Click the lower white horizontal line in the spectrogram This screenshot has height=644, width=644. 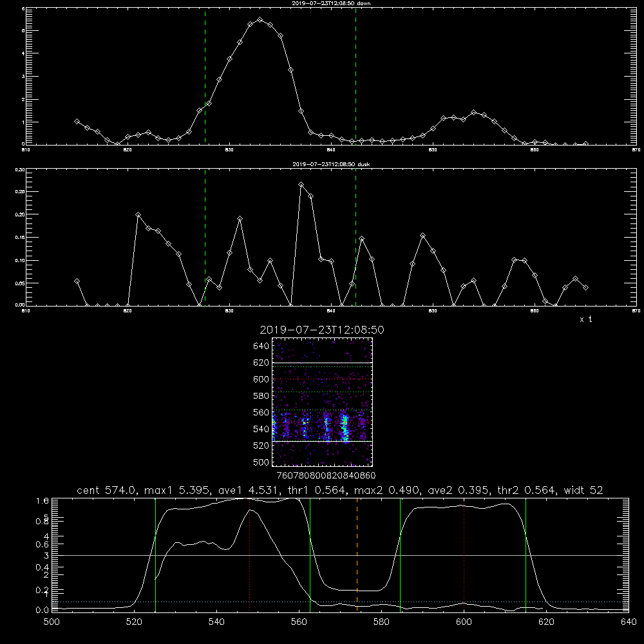coord(323,442)
